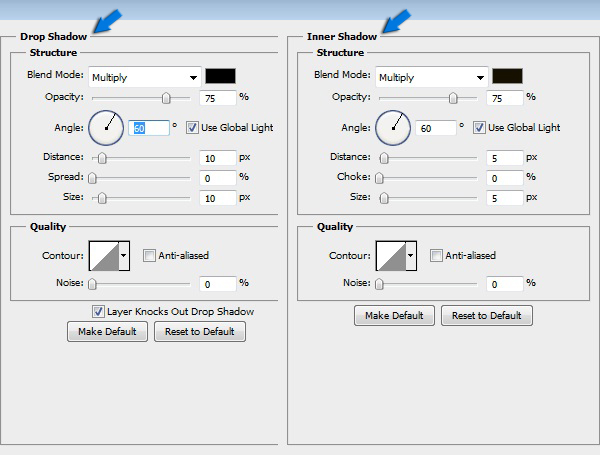Click the Inner Shadow contour preview thumbnail
This screenshot has width=600, height=455.
[x=391, y=256]
